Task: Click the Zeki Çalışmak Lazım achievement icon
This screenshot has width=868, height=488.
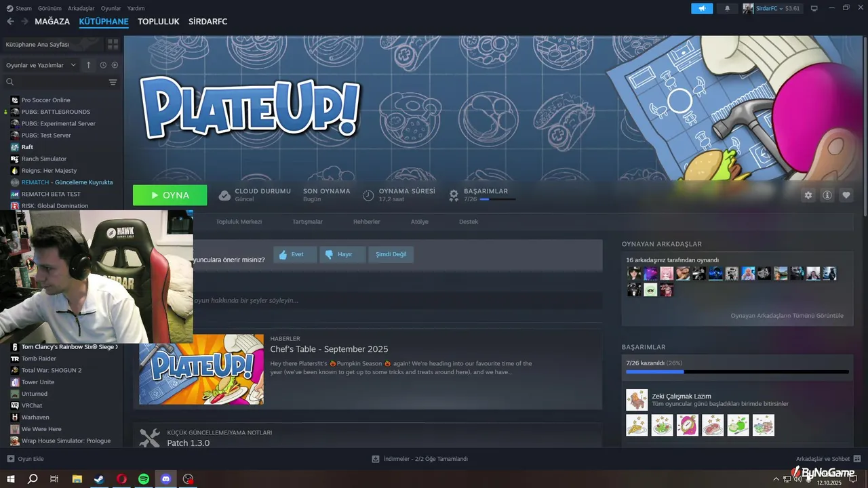Action: (637, 400)
